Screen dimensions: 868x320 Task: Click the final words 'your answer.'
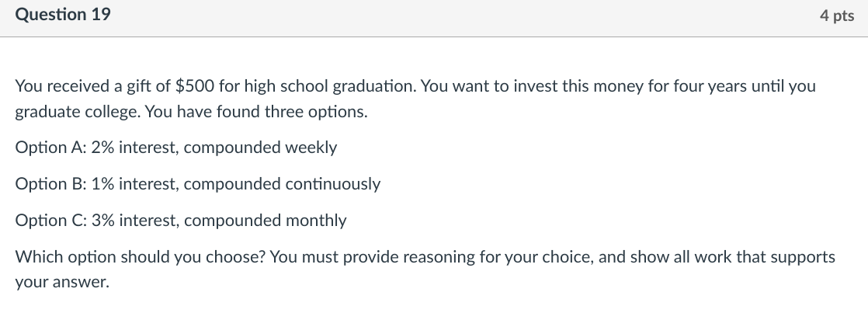pos(63,283)
